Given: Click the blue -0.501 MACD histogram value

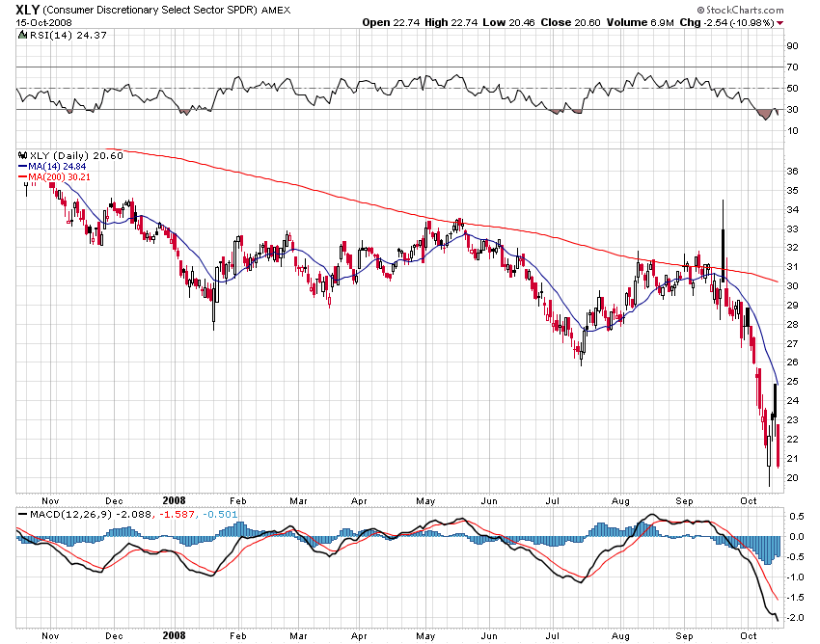Looking at the screenshot, I should [x=220, y=515].
